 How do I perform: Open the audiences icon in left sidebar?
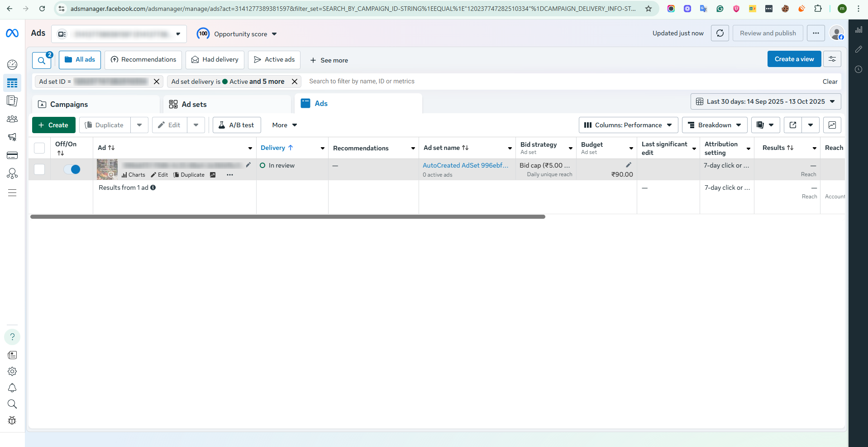(x=12, y=119)
